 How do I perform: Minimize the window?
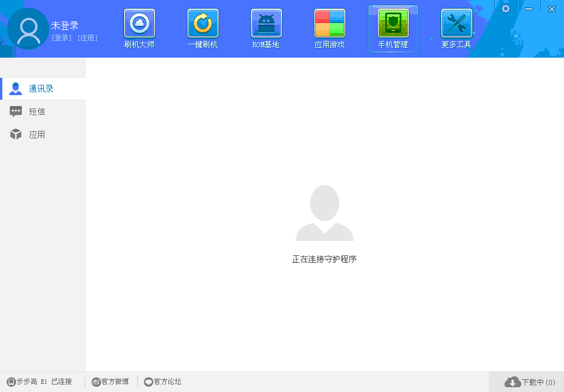click(x=529, y=9)
